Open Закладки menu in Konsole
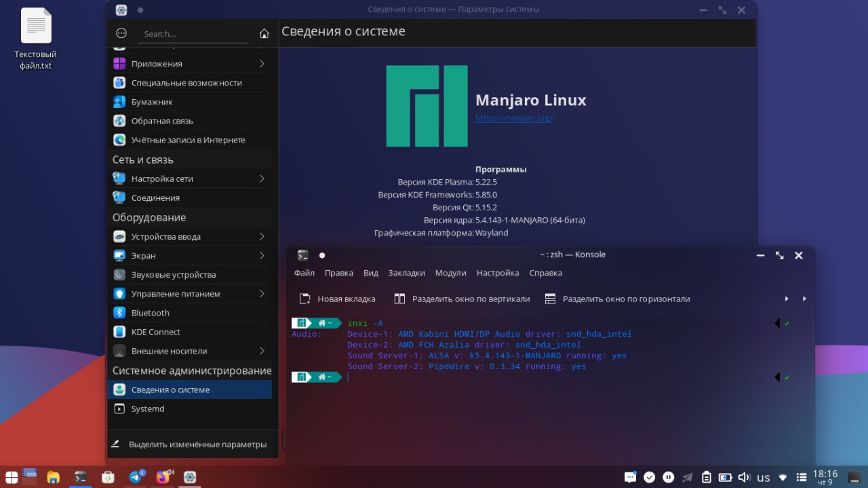868x488 pixels. (406, 273)
